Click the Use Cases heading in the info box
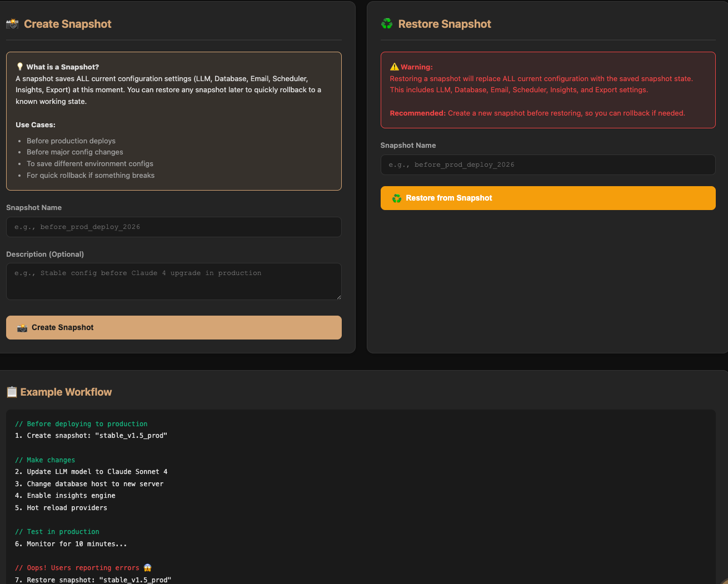Viewport: 728px width, 584px height. 35,124
